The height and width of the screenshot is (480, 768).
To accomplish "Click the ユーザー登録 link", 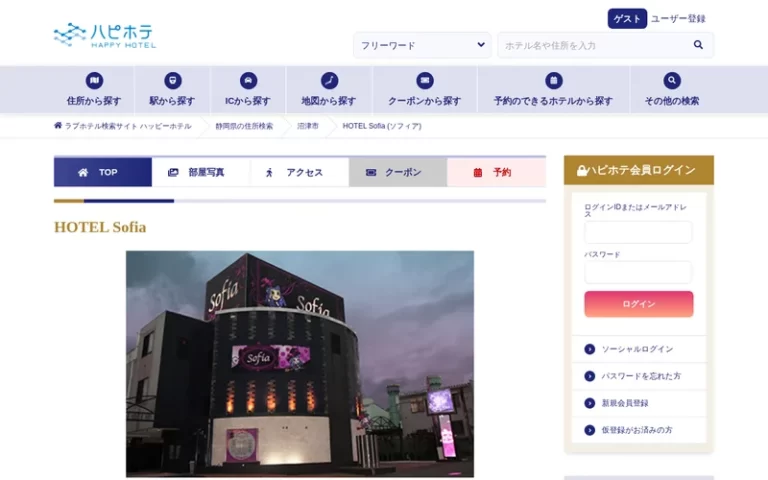I will 678,19.
